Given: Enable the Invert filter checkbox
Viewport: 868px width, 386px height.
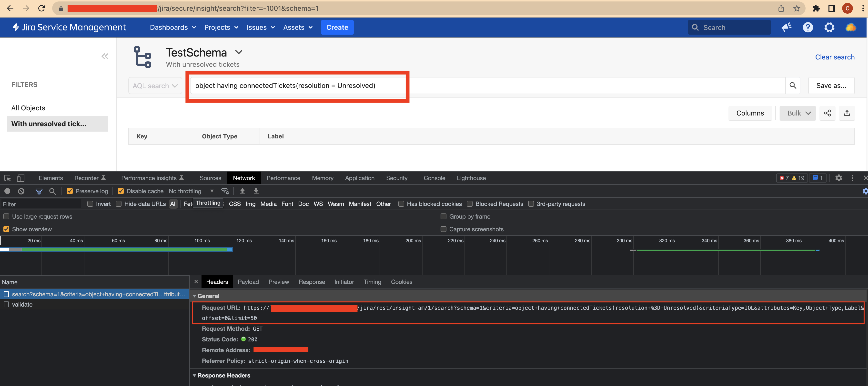Looking at the screenshot, I should (x=90, y=204).
